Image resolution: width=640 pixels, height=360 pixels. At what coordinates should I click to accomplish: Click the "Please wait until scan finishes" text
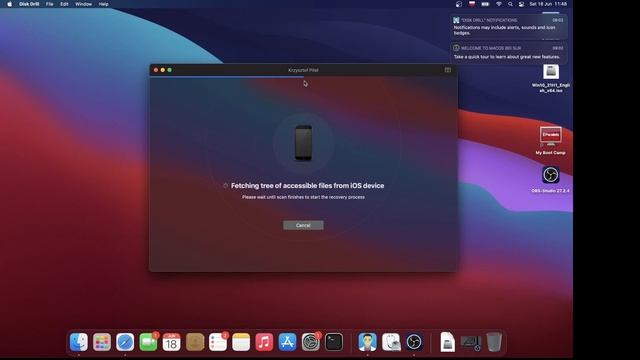[x=303, y=197]
